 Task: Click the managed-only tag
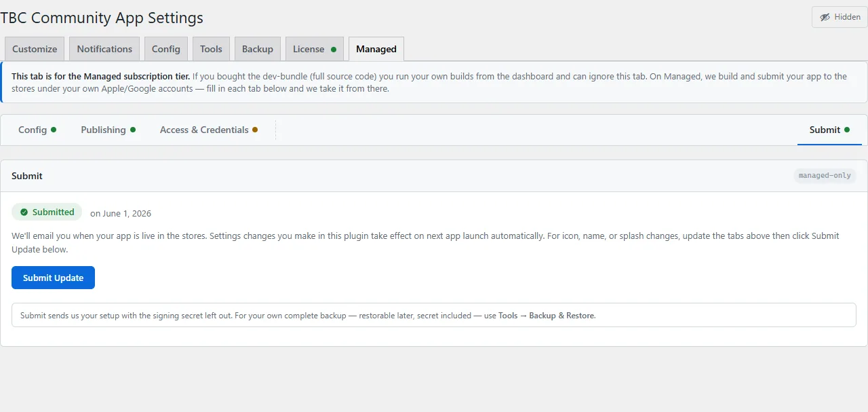point(825,176)
